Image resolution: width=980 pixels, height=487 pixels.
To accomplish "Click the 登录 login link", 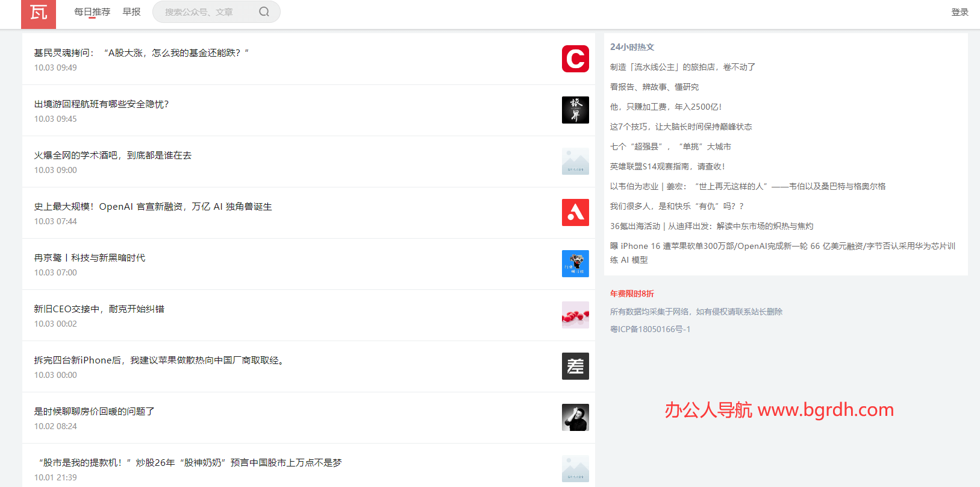I will click(960, 12).
